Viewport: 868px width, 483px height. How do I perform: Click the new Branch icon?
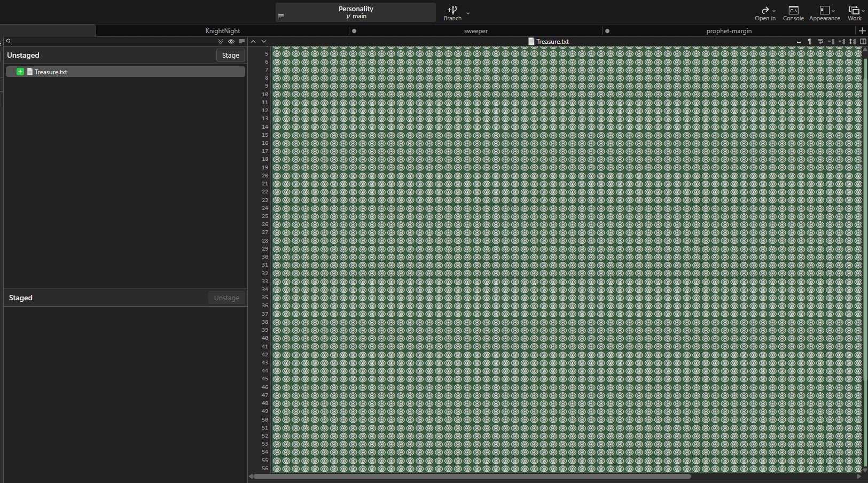click(x=452, y=10)
